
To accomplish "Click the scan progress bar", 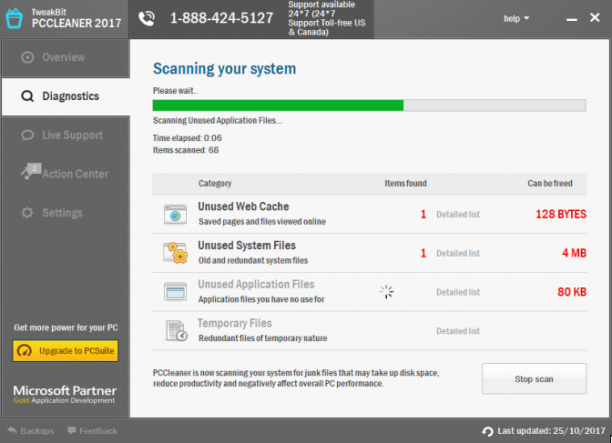I will coord(369,105).
